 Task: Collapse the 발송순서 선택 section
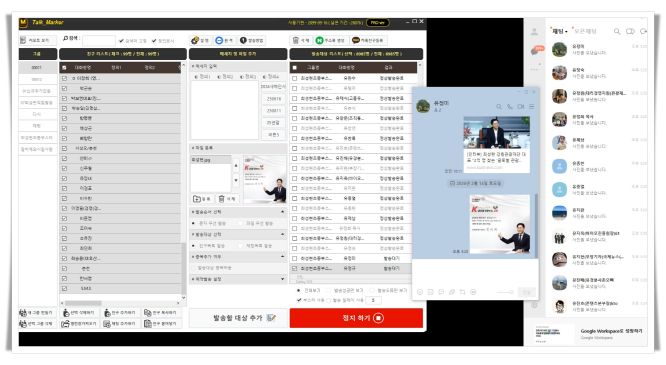282,212
